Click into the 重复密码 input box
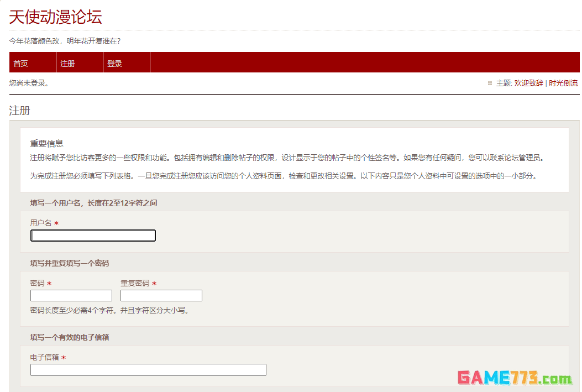 coord(161,296)
